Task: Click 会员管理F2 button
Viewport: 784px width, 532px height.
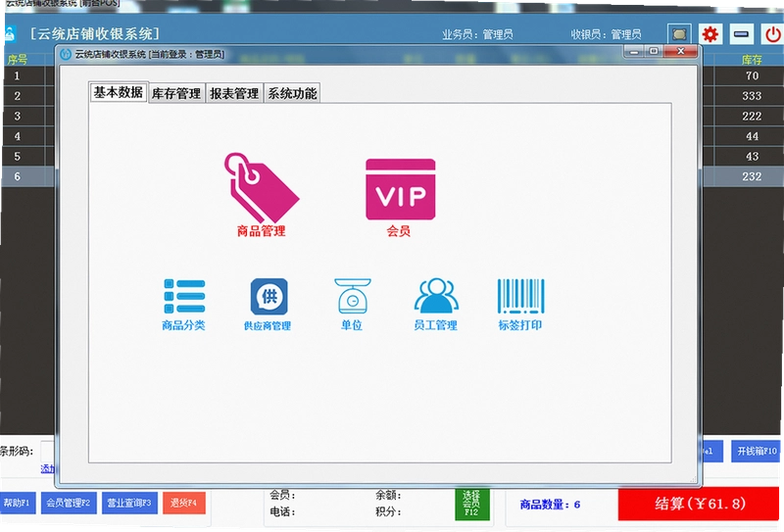Action: coord(69,503)
